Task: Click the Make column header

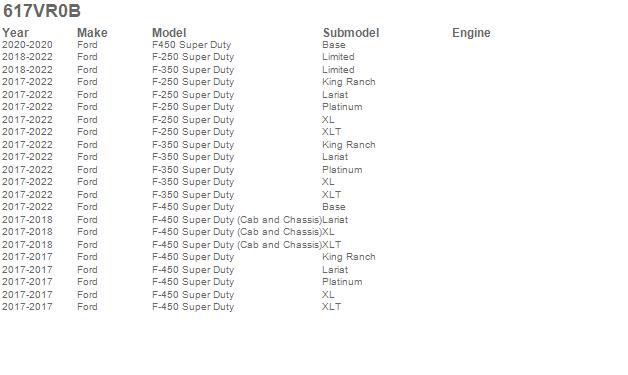Action: click(92, 33)
